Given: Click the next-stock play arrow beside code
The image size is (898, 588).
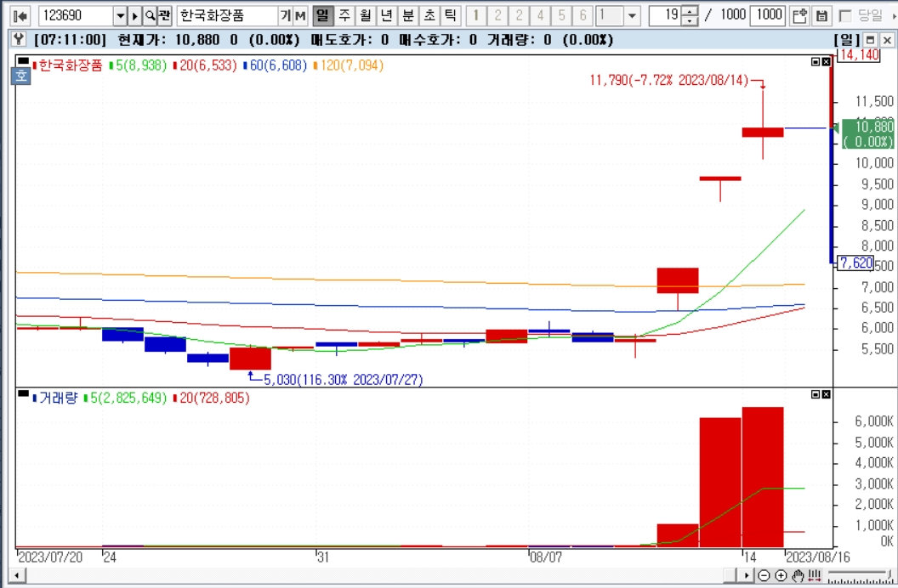Looking at the screenshot, I should (134, 16).
